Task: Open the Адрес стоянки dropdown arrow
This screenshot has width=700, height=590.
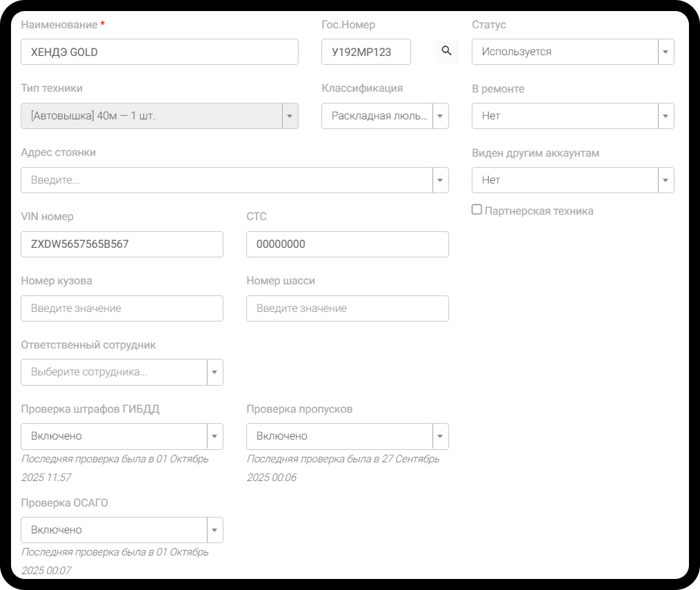Action: [440, 180]
